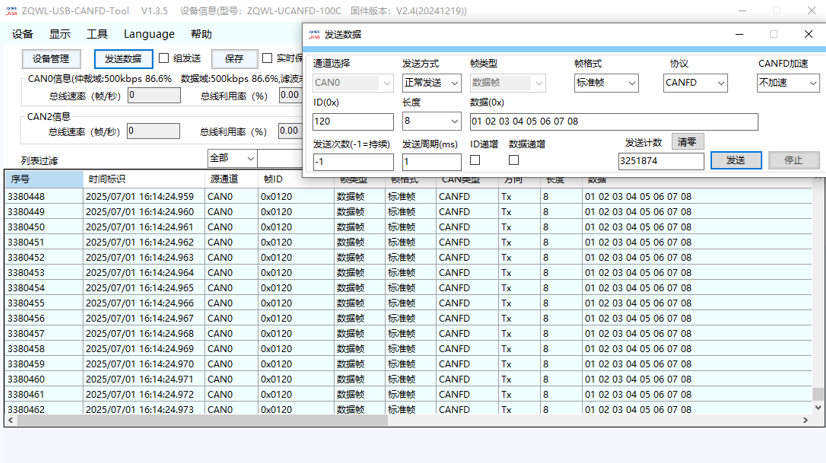Viewport: 826px width, 463px height.
Task: Click the ZQWL app icon in the main title bar
Action: (12, 11)
